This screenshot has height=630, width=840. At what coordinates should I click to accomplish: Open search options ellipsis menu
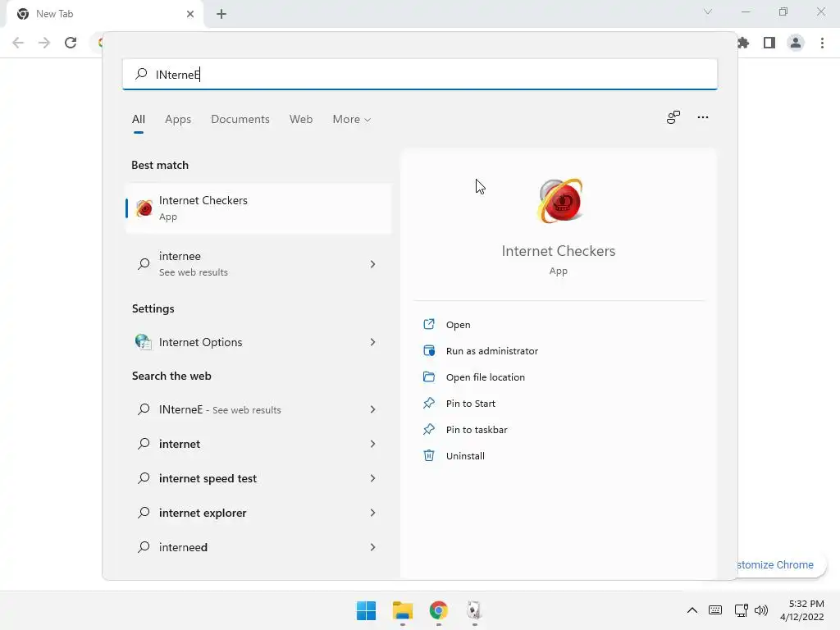coord(703,117)
